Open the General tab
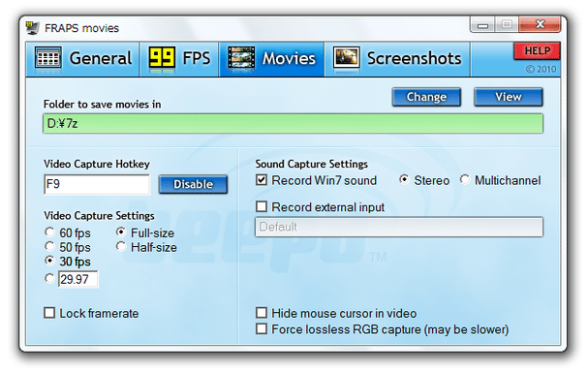The image size is (588, 371). click(83, 59)
